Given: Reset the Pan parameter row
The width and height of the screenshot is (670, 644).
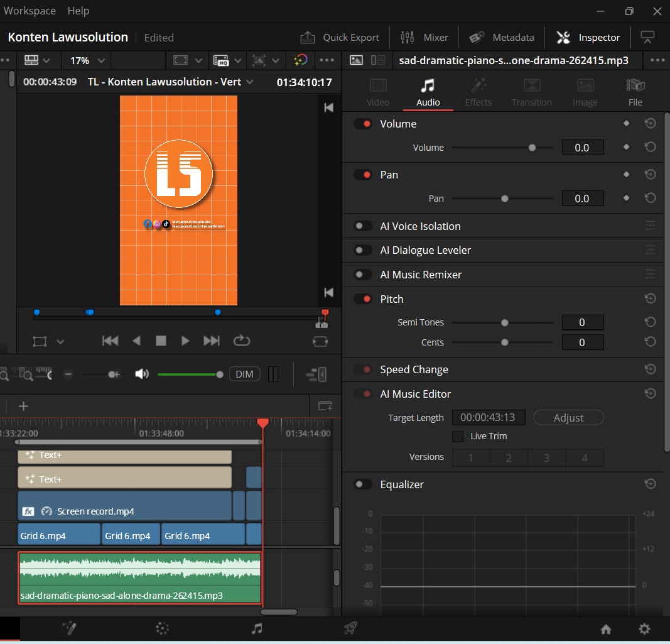Looking at the screenshot, I should [650, 198].
